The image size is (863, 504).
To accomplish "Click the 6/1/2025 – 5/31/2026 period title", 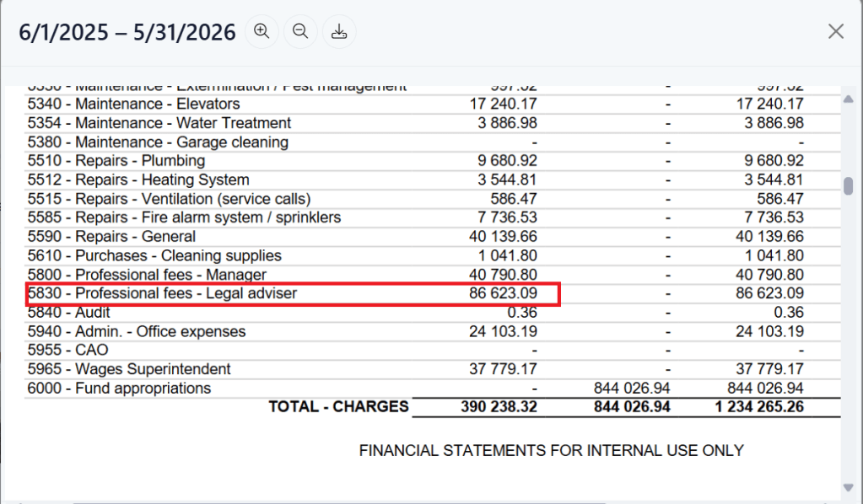I will click(127, 32).
